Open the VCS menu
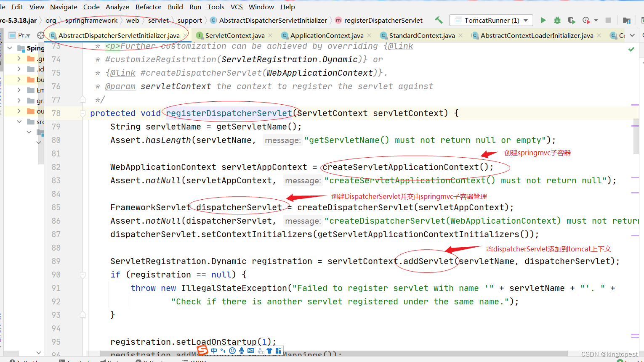The width and height of the screenshot is (644, 362). click(x=237, y=7)
